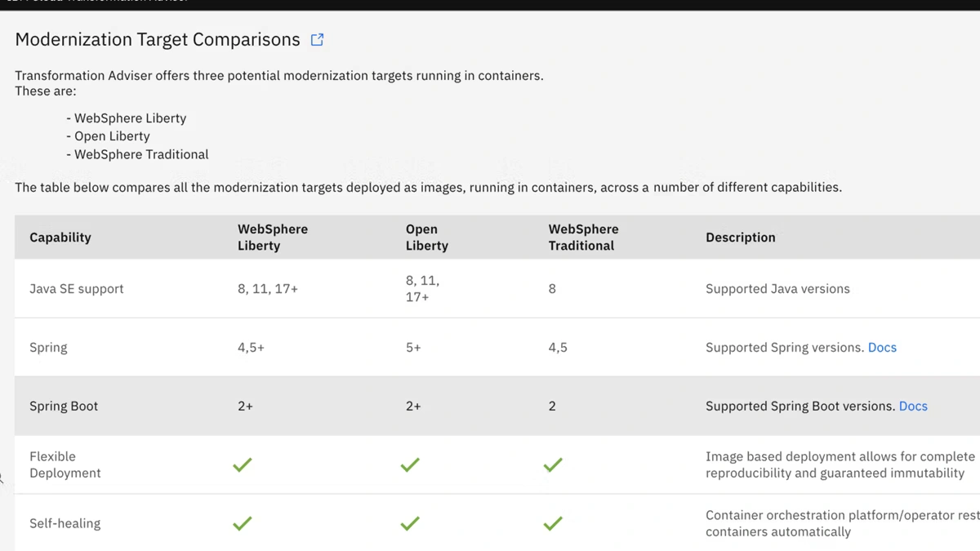Open the external link icon beside Modernization Target Comparisons

tap(317, 39)
